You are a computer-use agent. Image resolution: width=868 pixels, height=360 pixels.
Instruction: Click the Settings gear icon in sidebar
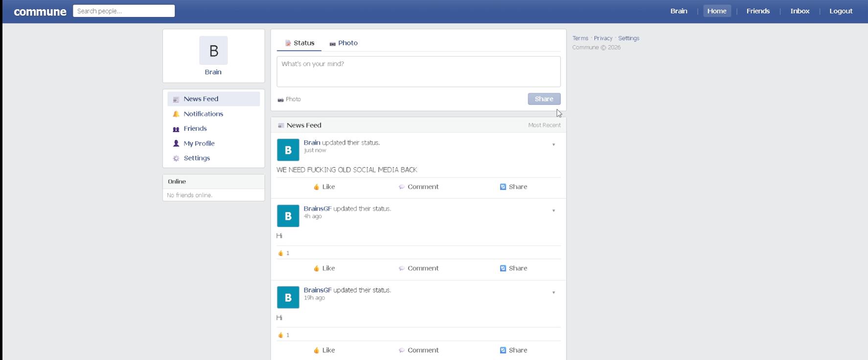176,158
